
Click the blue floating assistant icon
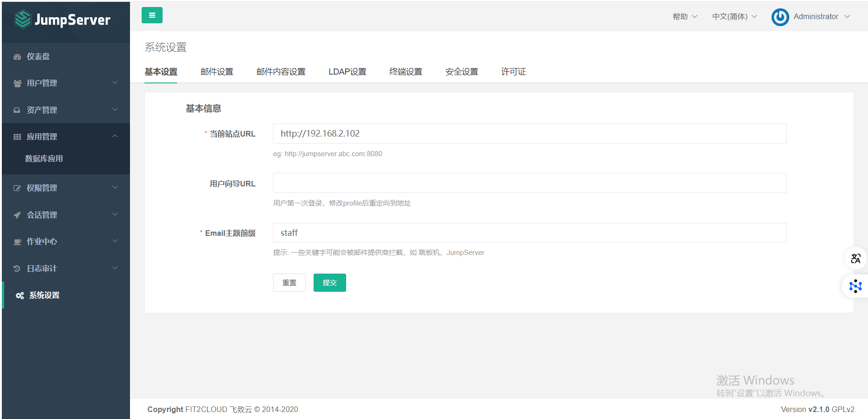click(855, 286)
